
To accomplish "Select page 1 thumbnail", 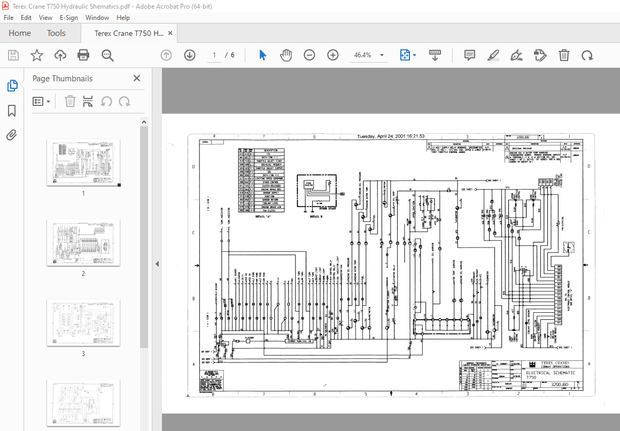I will pyautogui.click(x=83, y=163).
